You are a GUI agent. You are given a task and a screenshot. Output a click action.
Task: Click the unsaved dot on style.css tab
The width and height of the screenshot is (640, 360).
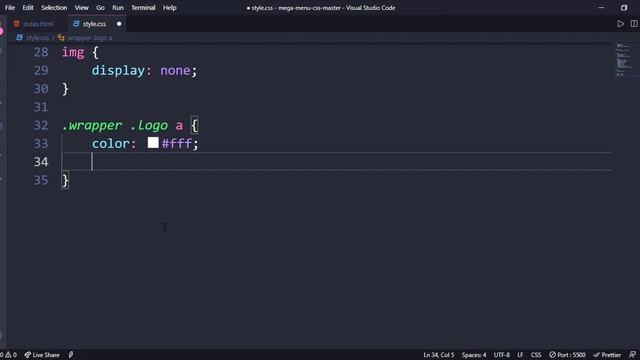click(x=119, y=24)
